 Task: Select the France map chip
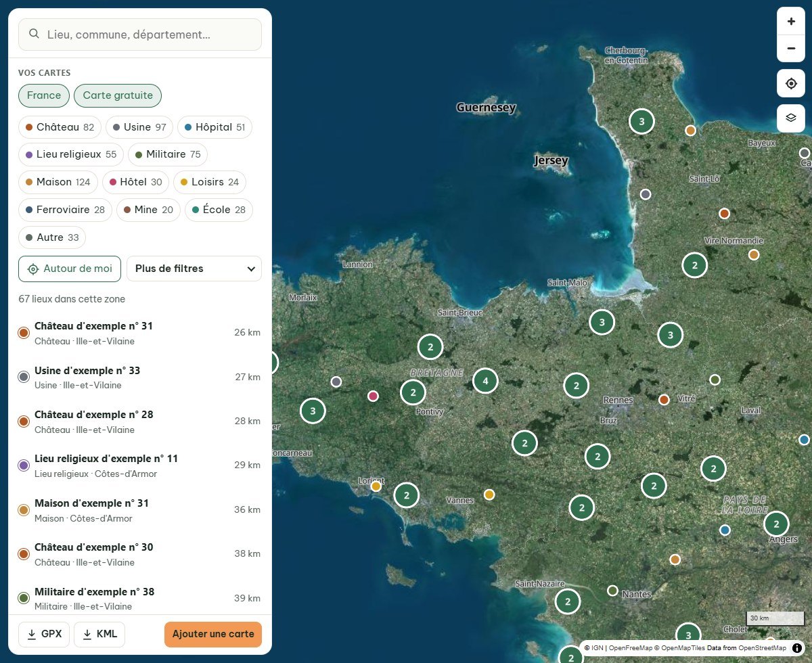(x=44, y=95)
